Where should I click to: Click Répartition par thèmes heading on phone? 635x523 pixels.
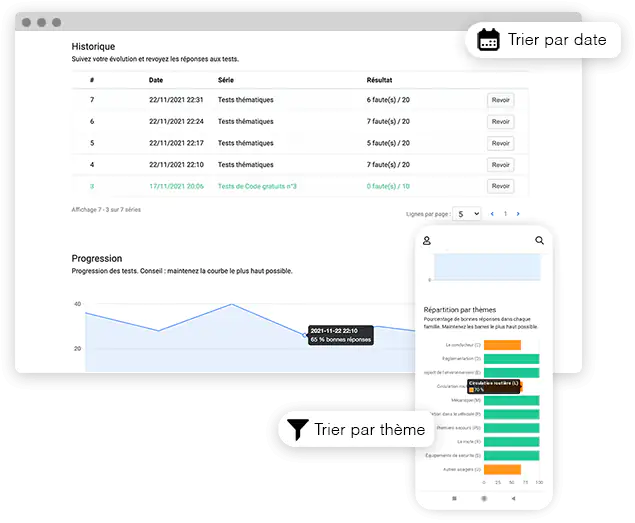pos(460,310)
